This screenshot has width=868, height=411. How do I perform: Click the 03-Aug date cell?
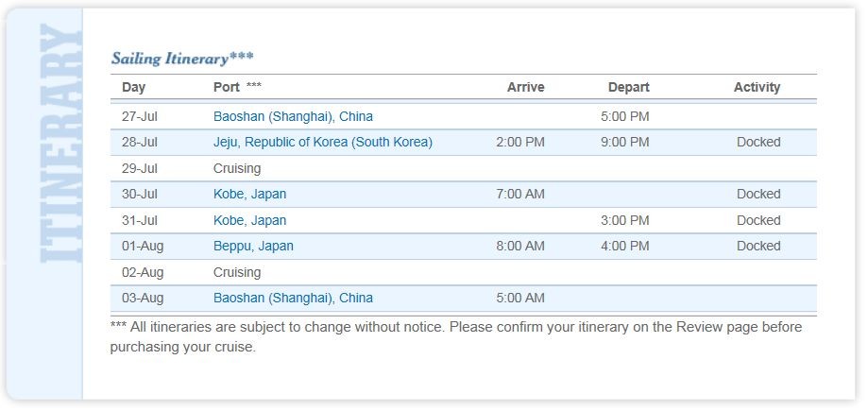pos(143,298)
